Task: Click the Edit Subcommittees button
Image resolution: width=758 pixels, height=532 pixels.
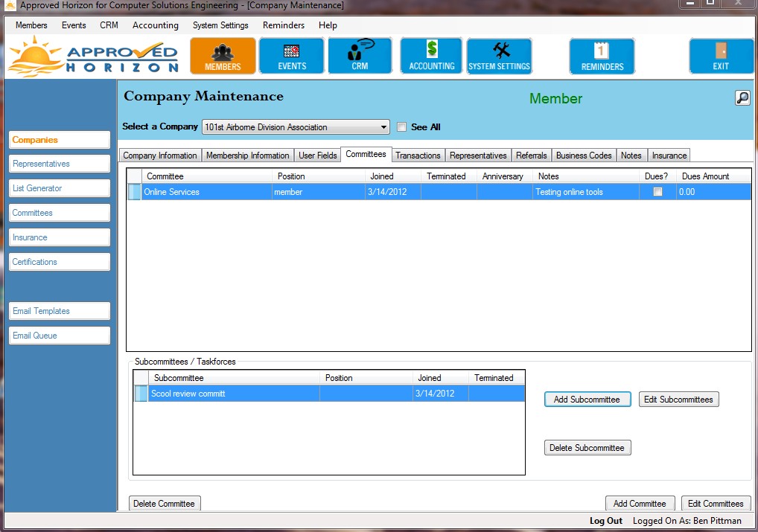Action: [678, 399]
